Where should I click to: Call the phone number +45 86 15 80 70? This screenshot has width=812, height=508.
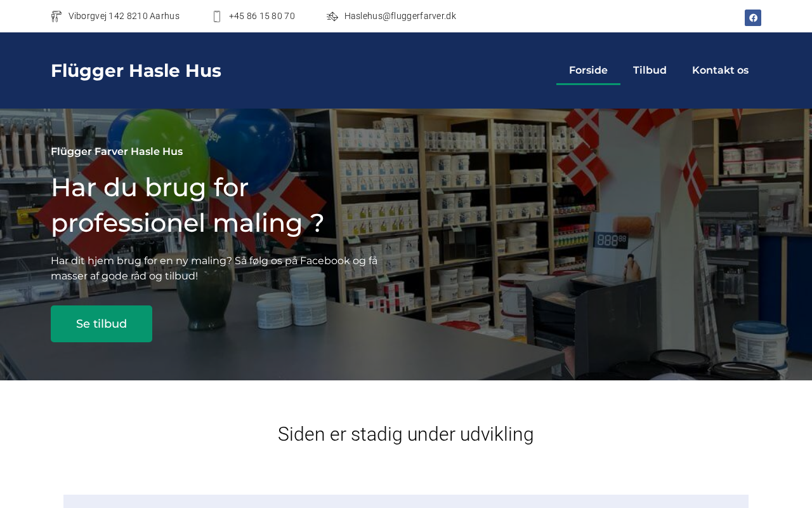coord(262,16)
